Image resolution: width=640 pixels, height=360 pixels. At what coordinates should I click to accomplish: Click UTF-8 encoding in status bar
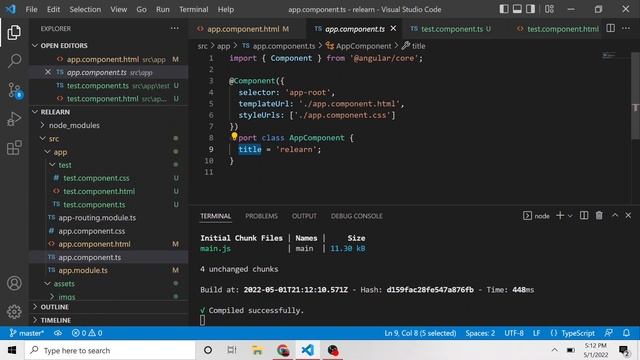click(x=514, y=333)
